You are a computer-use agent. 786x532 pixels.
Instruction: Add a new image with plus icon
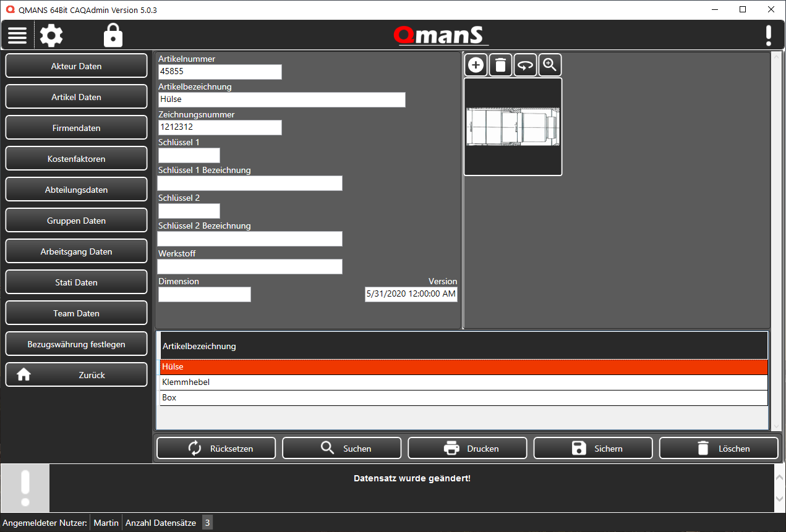point(476,64)
